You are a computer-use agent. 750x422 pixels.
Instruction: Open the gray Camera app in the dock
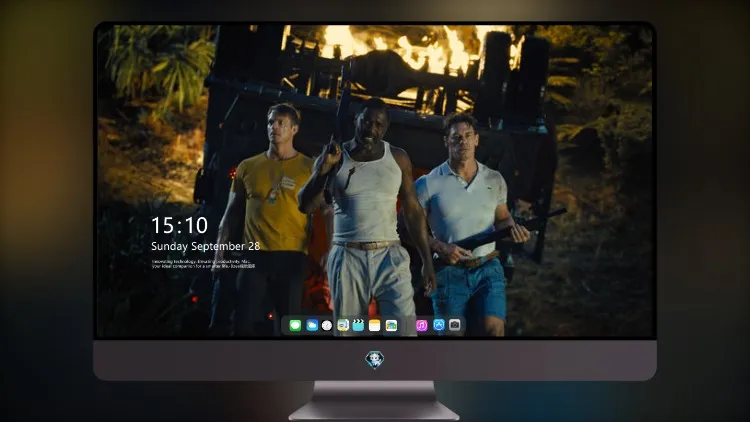[x=455, y=326]
